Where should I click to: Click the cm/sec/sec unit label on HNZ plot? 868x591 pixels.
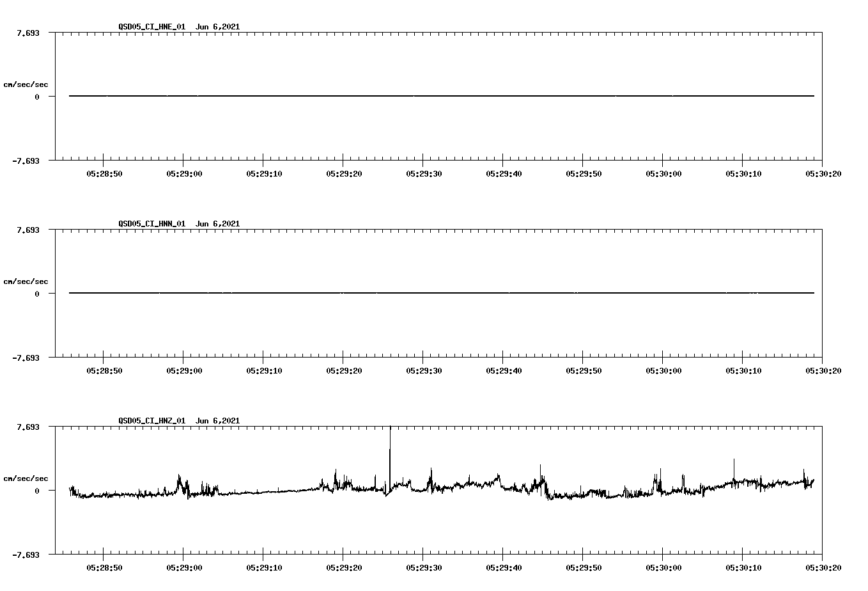tap(26, 478)
